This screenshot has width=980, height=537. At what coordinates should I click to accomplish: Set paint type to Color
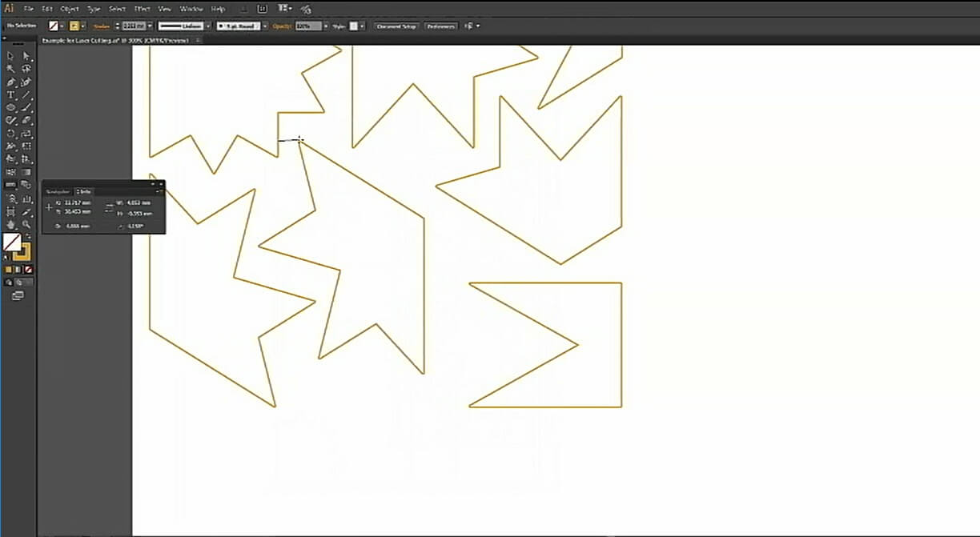click(x=9, y=270)
